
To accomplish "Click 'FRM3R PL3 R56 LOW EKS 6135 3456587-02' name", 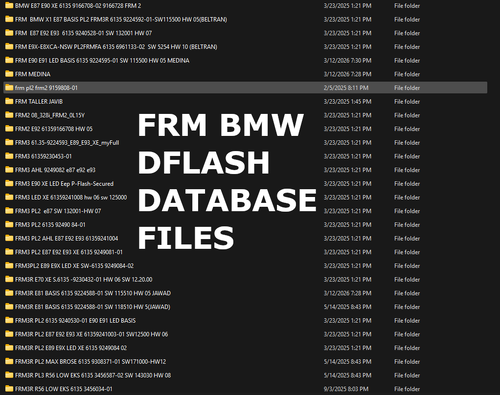I will coord(93,375).
